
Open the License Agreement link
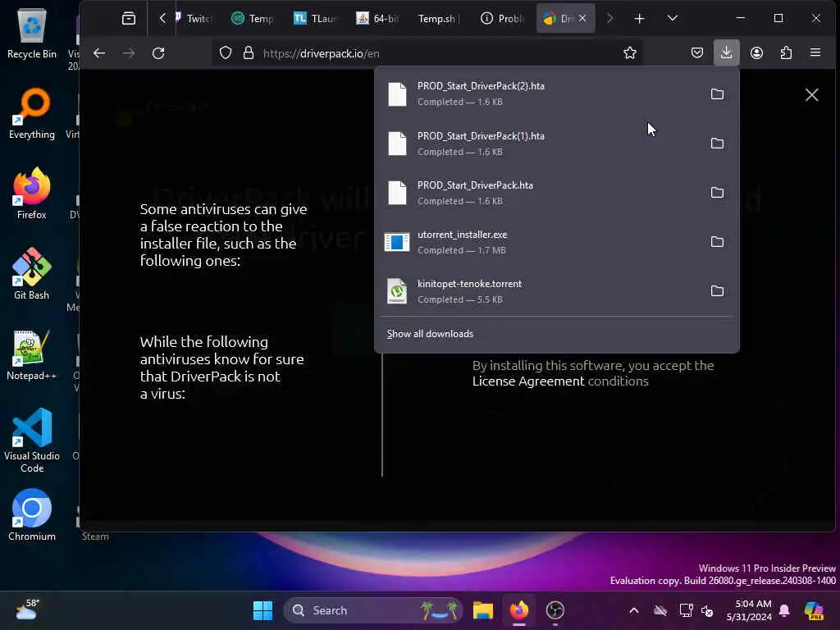click(528, 381)
